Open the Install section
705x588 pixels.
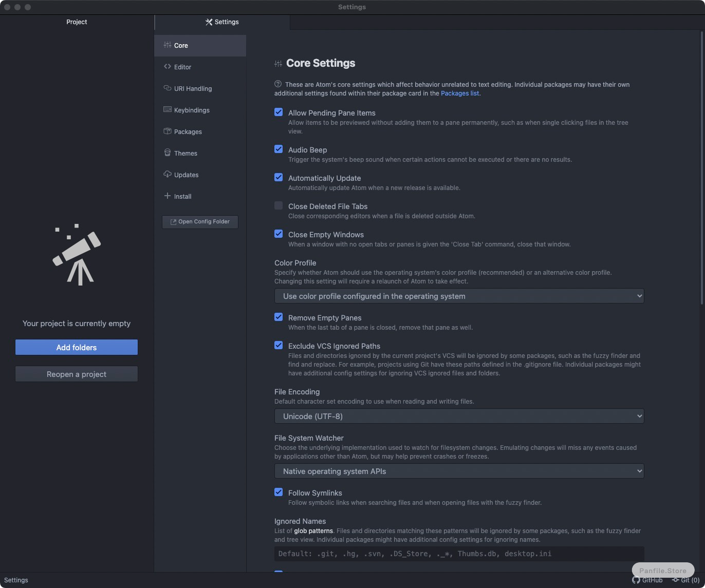click(x=200, y=196)
